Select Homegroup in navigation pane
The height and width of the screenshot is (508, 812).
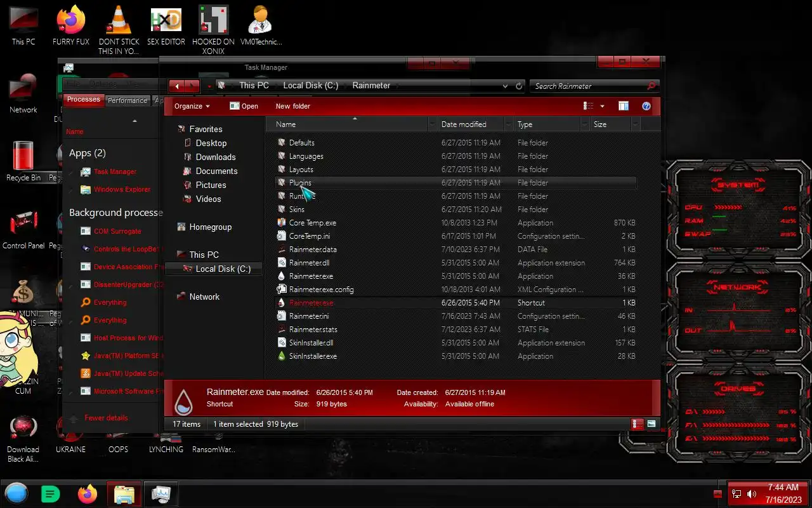click(211, 227)
